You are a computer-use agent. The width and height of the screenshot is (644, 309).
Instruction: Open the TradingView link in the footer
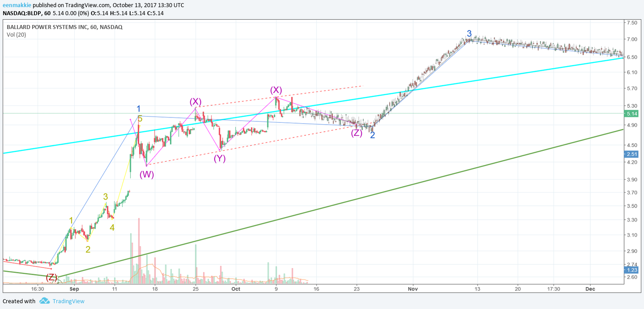(68, 301)
